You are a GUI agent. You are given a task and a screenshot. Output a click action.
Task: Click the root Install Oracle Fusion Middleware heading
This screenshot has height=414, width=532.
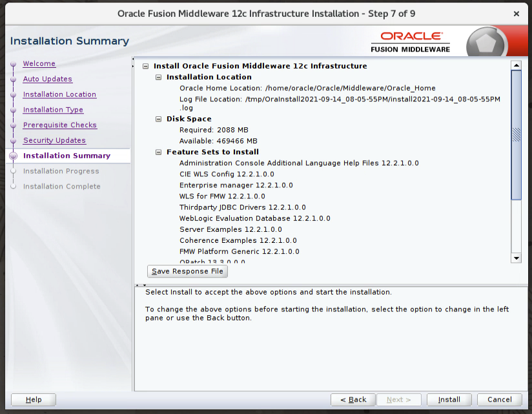[260, 66]
